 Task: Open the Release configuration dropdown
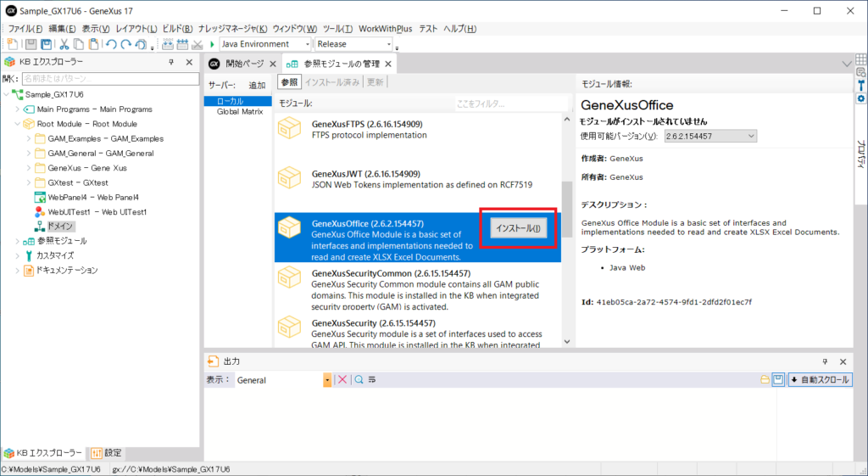pyautogui.click(x=389, y=44)
